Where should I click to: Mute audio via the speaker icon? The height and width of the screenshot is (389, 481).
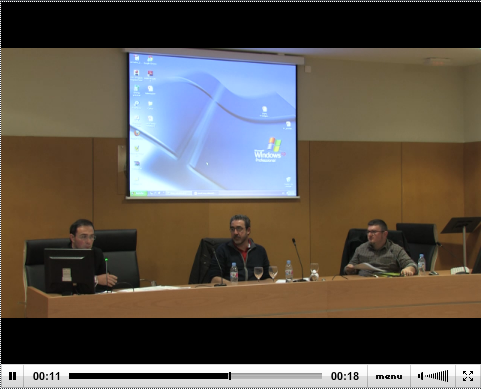pyautogui.click(x=420, y=376)
